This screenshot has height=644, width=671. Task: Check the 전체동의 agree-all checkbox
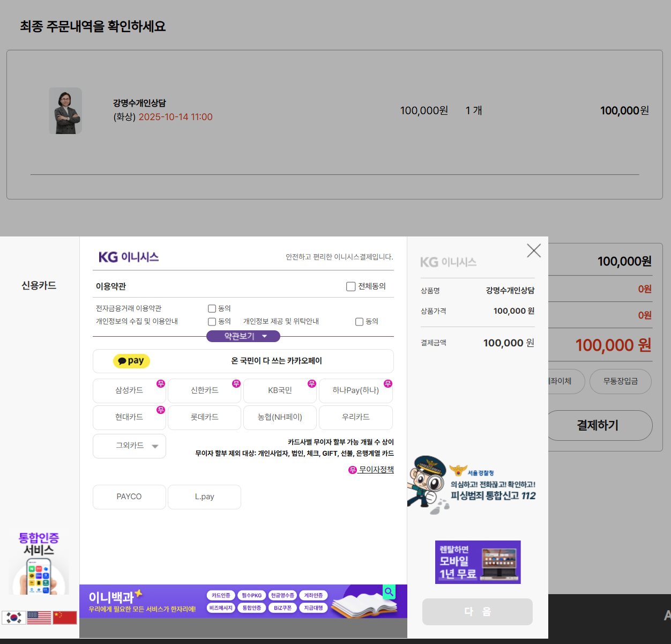(x=351, y=286)
